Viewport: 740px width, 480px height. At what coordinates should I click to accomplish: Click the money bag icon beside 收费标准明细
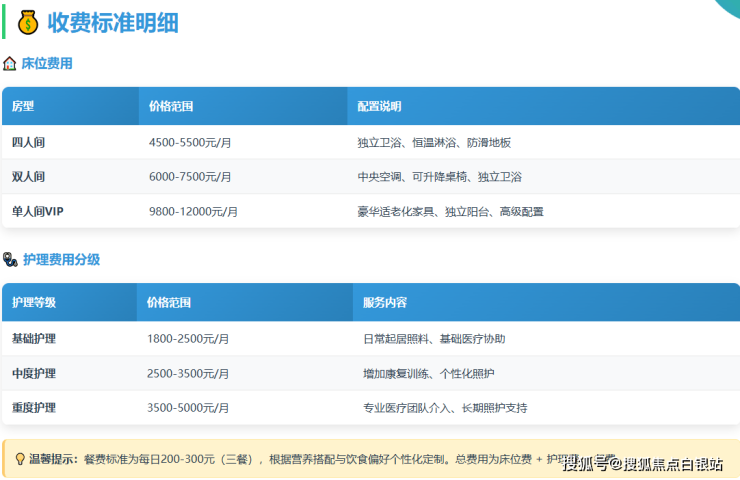pyautogui.click(x=27, y=21)
